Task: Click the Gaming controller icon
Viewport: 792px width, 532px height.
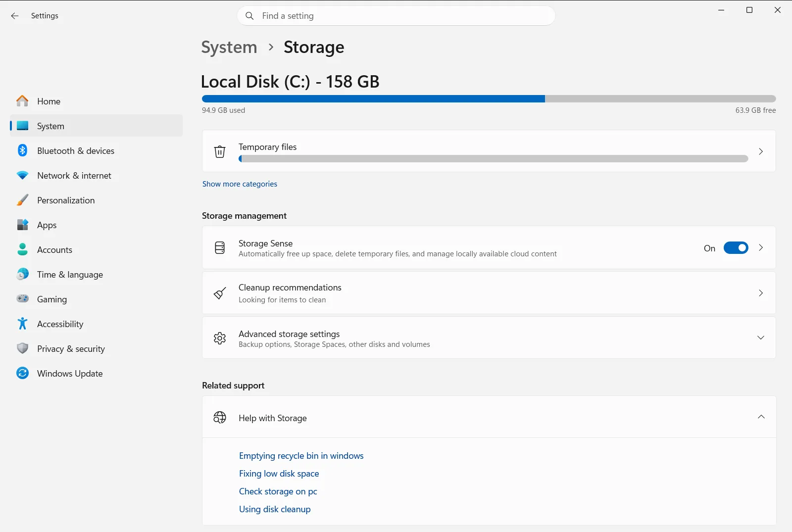Action: (x=22, y=299)
